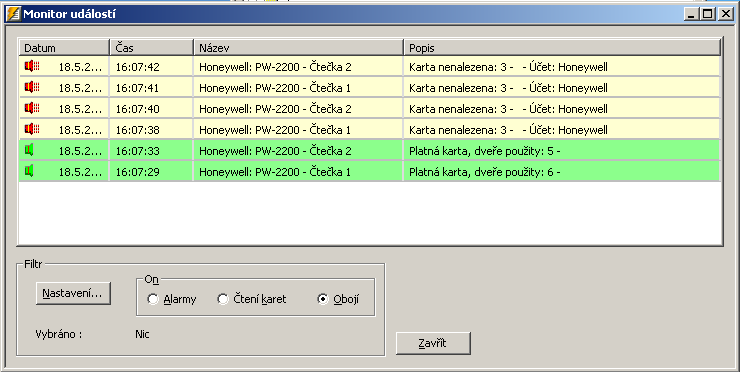Select time cell 16:07:38

point(138,130)
